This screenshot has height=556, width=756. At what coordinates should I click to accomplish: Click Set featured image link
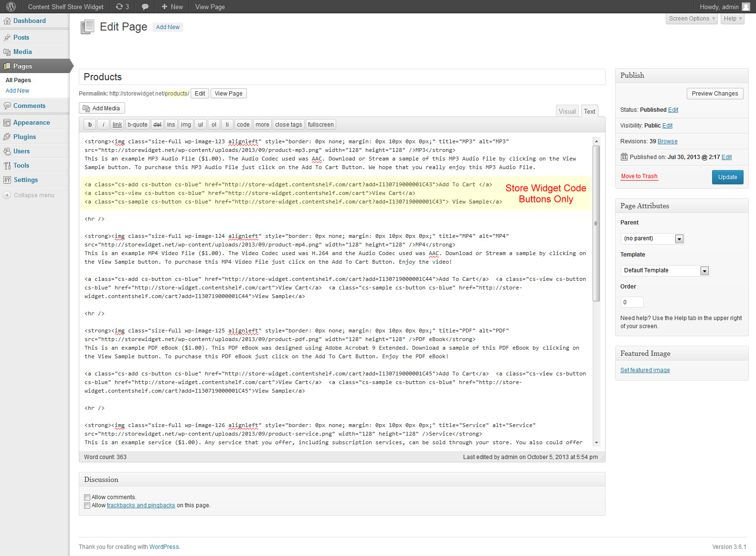(645, 370)
